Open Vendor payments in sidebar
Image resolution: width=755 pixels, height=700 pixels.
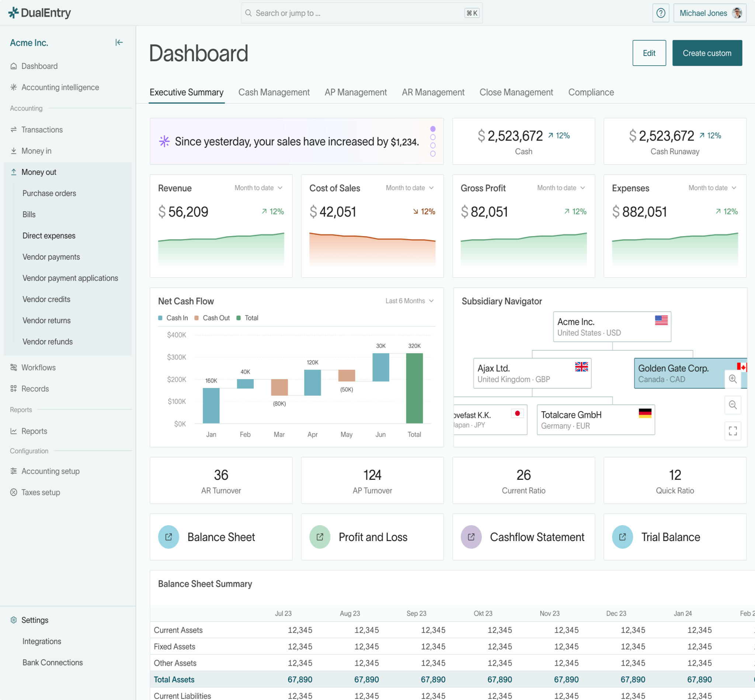(x=51, y=257)
